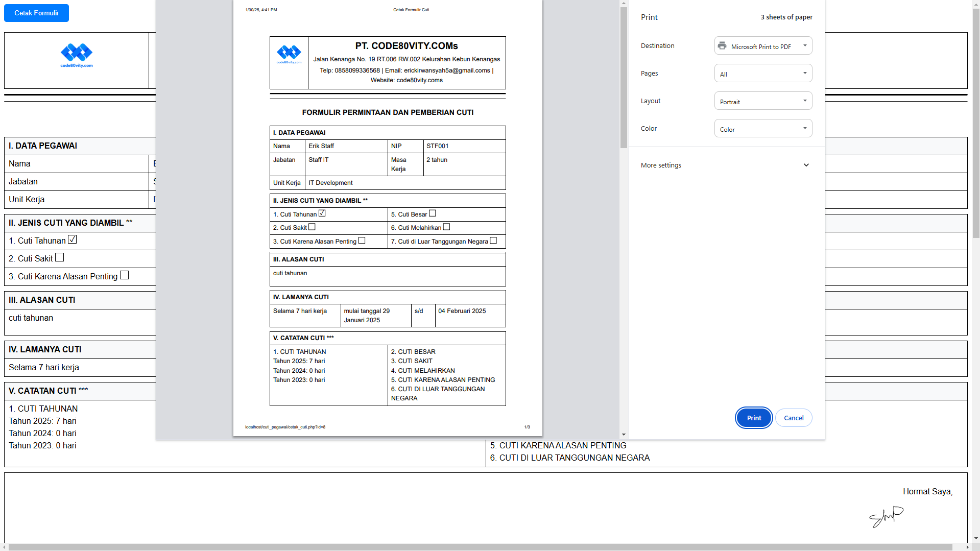Viewport: 980px width, 551px height.
Task: Click '04 Februari 2025' date in preview
Action: (462, 311)
